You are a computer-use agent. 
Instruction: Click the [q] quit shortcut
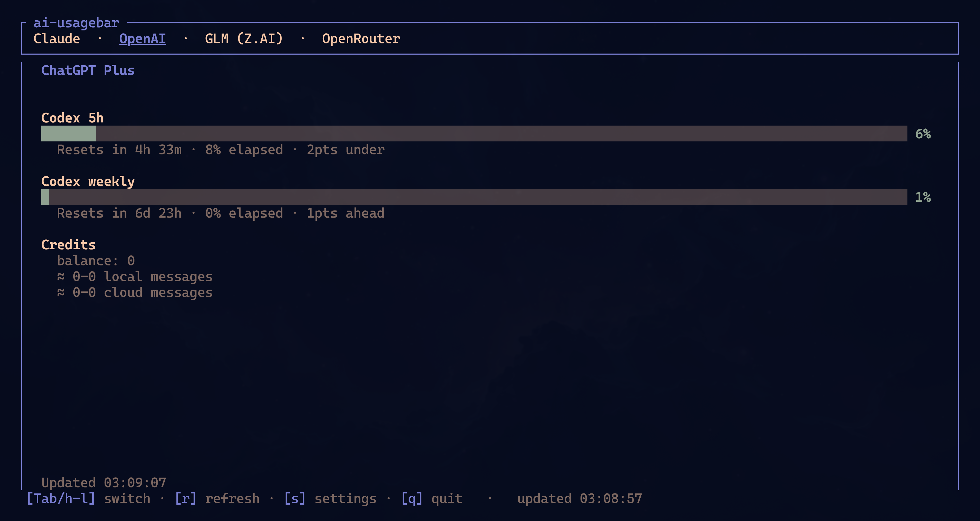[x=432, y=499]
